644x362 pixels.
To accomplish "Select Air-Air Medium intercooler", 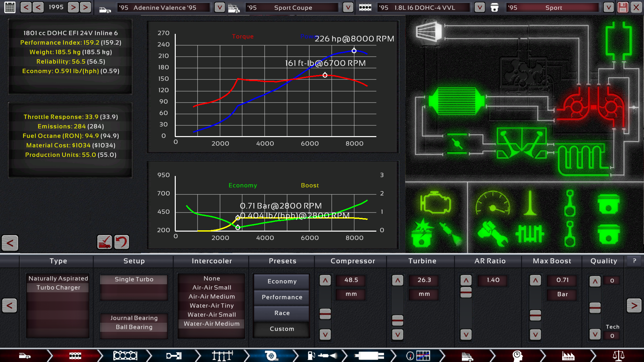I will coord(212,296).
